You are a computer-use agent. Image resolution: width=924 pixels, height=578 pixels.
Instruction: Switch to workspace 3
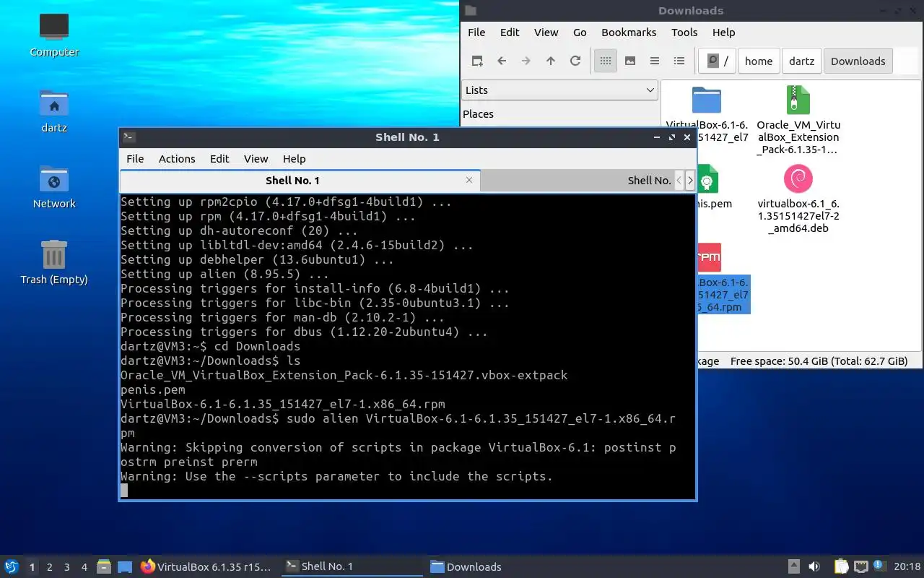[x=66, y=567]
